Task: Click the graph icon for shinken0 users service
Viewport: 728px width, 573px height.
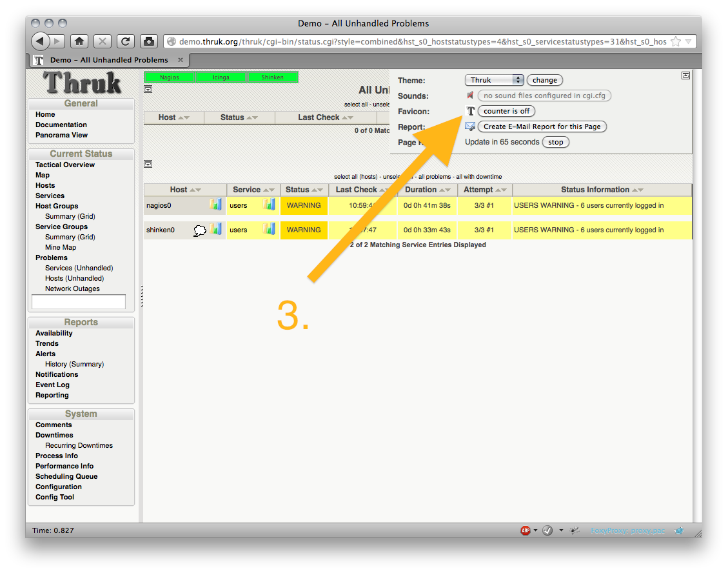Action: click(x=269, y=229)
